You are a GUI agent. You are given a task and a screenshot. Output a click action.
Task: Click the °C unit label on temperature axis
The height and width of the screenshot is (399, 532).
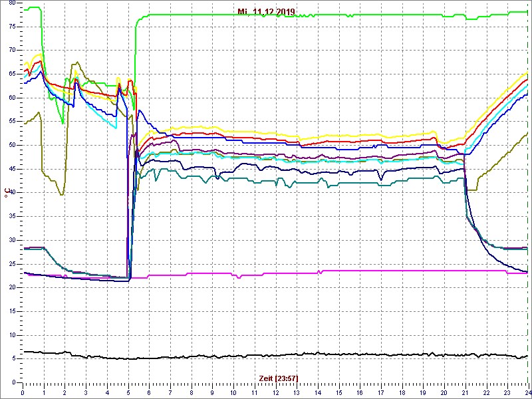[6, 193]
